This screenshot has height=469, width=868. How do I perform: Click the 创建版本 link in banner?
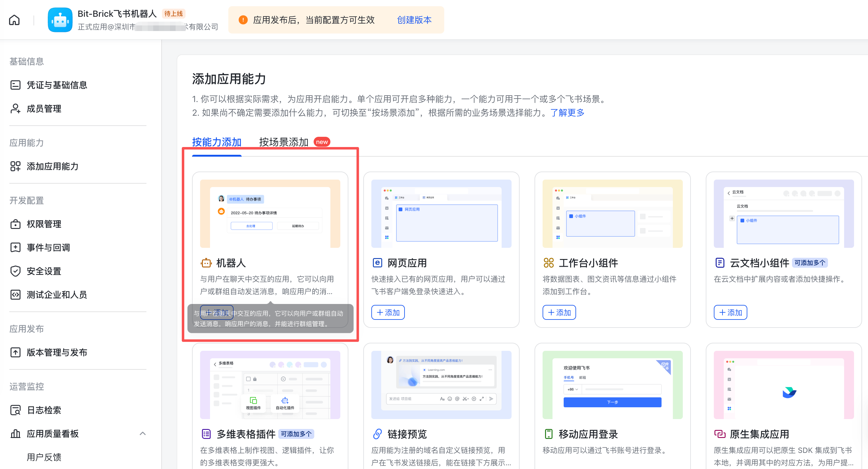[x=414, y=20]
